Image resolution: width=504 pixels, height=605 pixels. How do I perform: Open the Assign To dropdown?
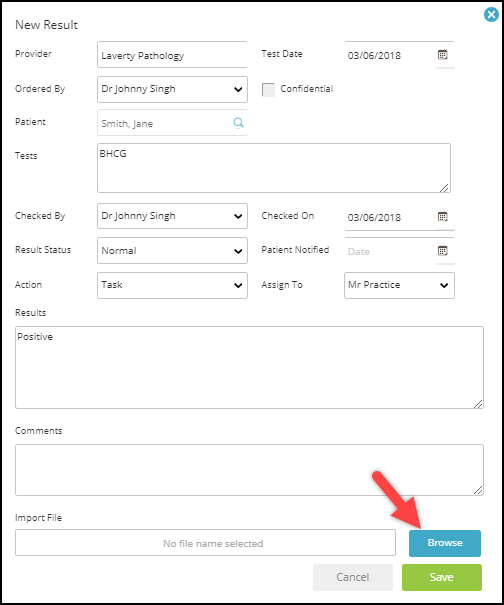[x=399, y=286]
